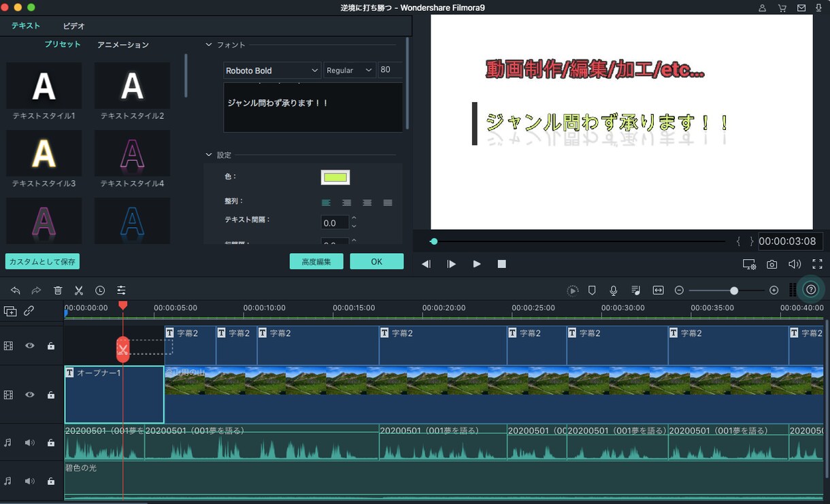
Task: Zoom out timeline with minus icon
Action: (679, 290)
